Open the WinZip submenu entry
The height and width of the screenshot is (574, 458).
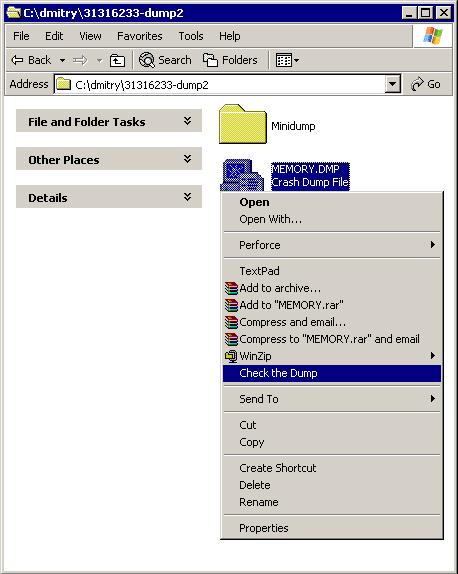pyautogui.click(x=332, y=356)
